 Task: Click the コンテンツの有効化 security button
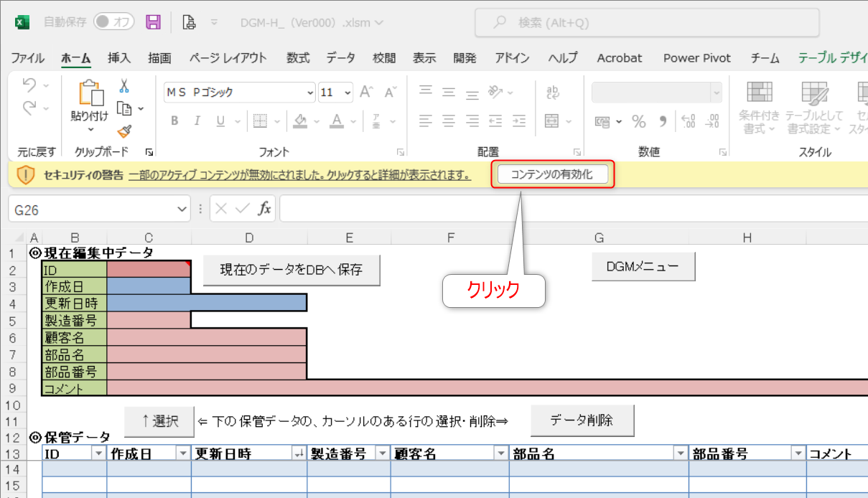[x=552, y=174]
